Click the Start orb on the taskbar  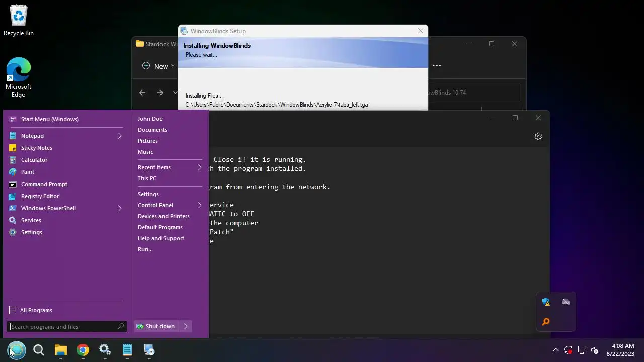tap(16, 350)
